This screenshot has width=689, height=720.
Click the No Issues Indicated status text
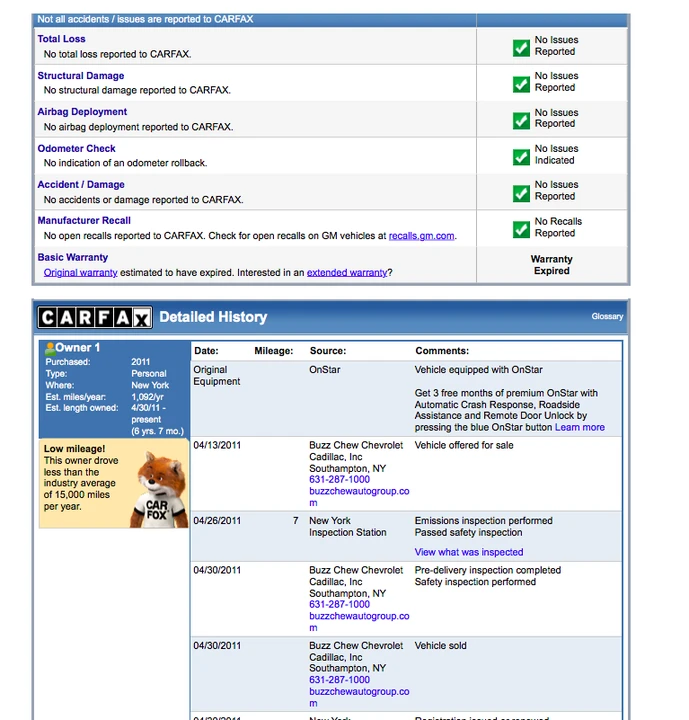point(556,154)
